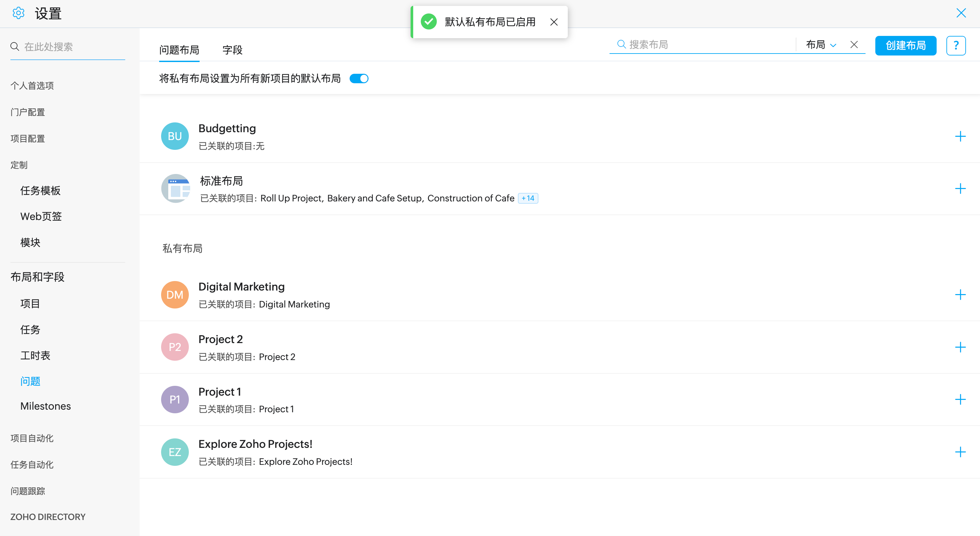This screenshot has height=536, width=980.
Task: Switch to the 字段 tab
Action: [x=232, y=50]
